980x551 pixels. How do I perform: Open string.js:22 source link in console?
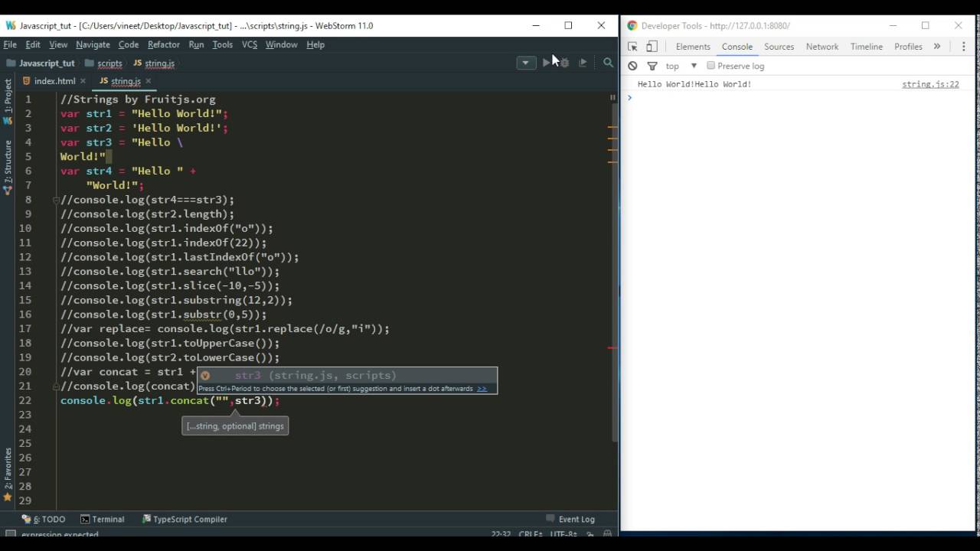point(930,84)
